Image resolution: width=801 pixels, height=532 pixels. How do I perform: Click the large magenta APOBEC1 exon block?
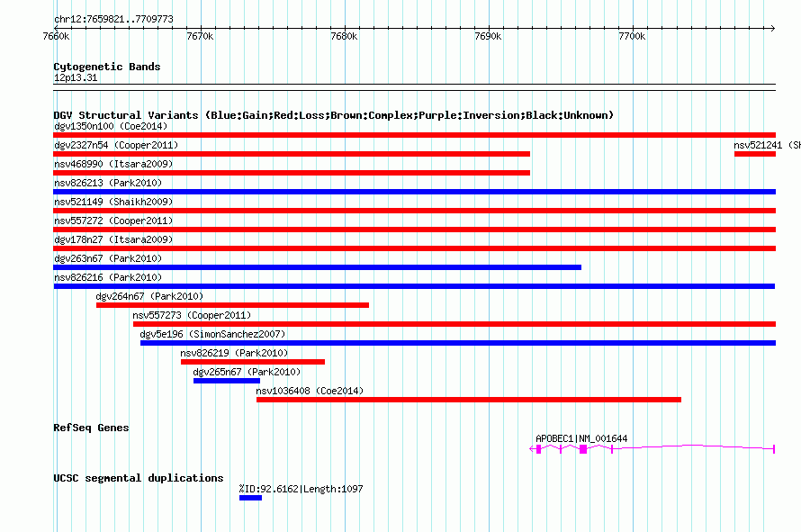point(583,449)
